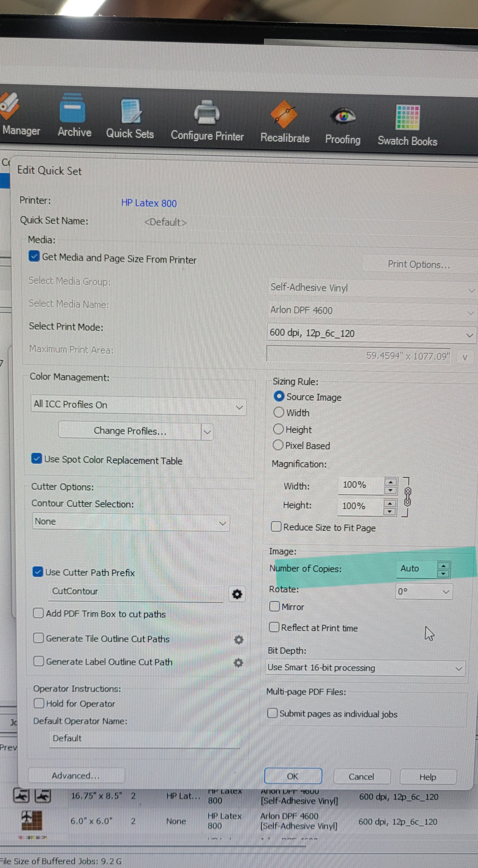Screen dimensions: 478x868
Task: Enable Add PDF Trim Box to cut paths
Action: [38, 613]
